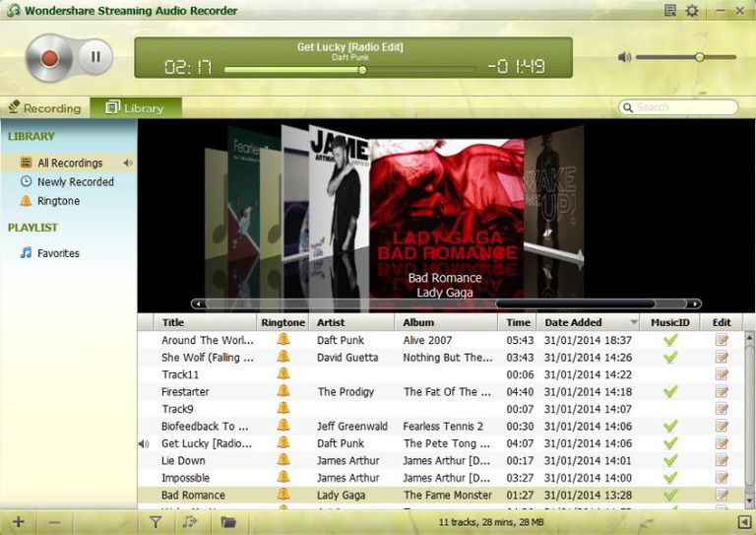
Task: Click the MusicID checkmark for Firestarter
Action: tap(670, 391)
